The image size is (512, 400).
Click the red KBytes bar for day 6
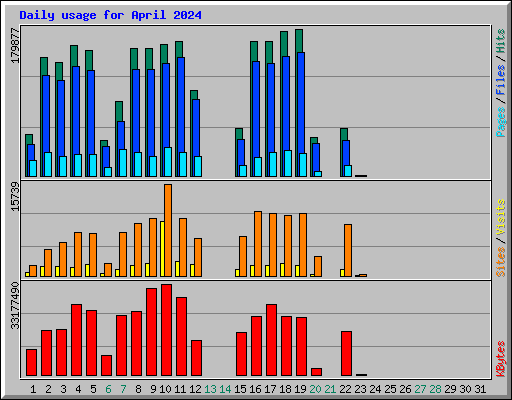pyautogui.click(x=106, y=365)
